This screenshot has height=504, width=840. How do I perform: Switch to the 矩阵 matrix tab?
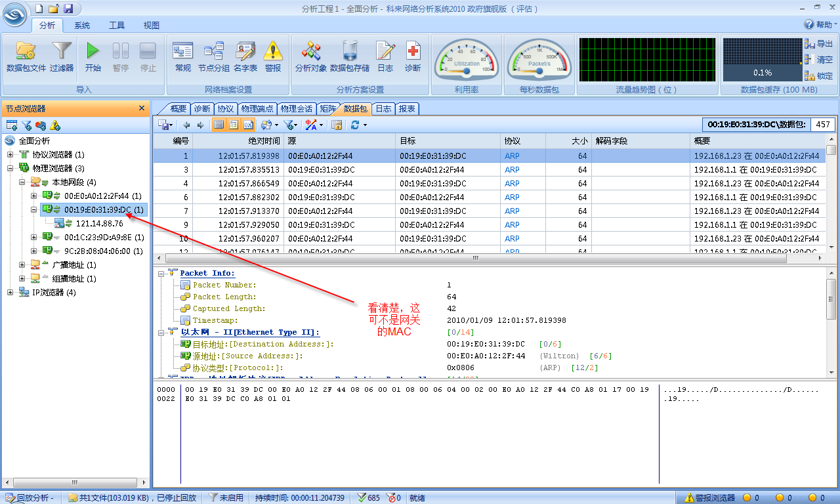[327, 109]
